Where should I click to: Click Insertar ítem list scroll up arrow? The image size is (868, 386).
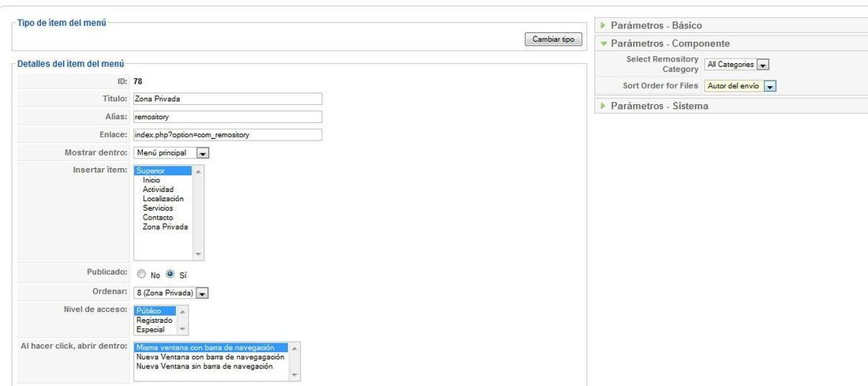(199, 171)
